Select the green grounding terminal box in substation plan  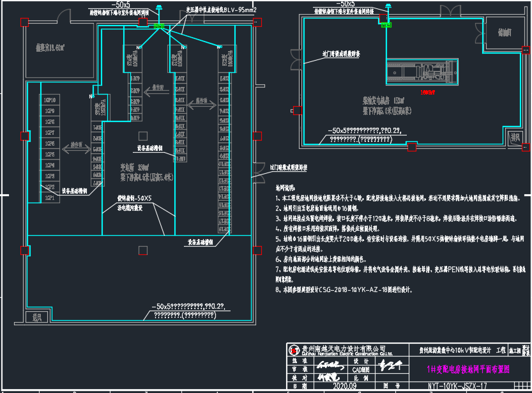pos(159,26)
